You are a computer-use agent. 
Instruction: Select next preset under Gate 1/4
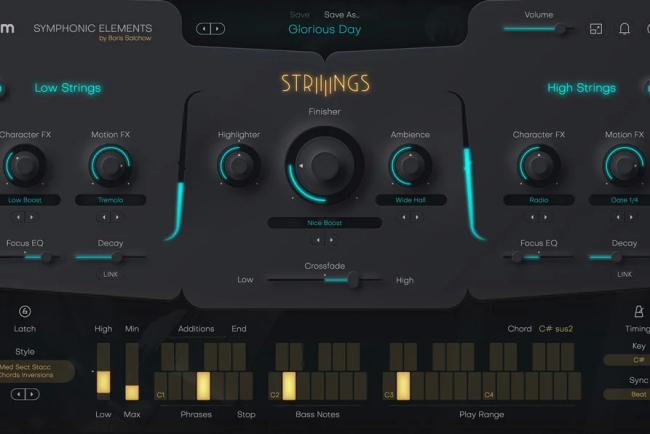[x=631, y=217]
